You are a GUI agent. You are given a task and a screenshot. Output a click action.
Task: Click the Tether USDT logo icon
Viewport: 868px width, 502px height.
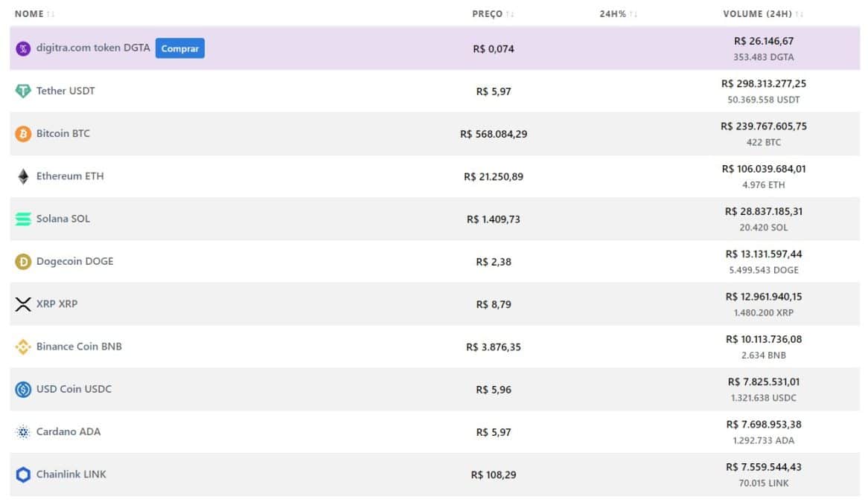(x=23, y=91)
